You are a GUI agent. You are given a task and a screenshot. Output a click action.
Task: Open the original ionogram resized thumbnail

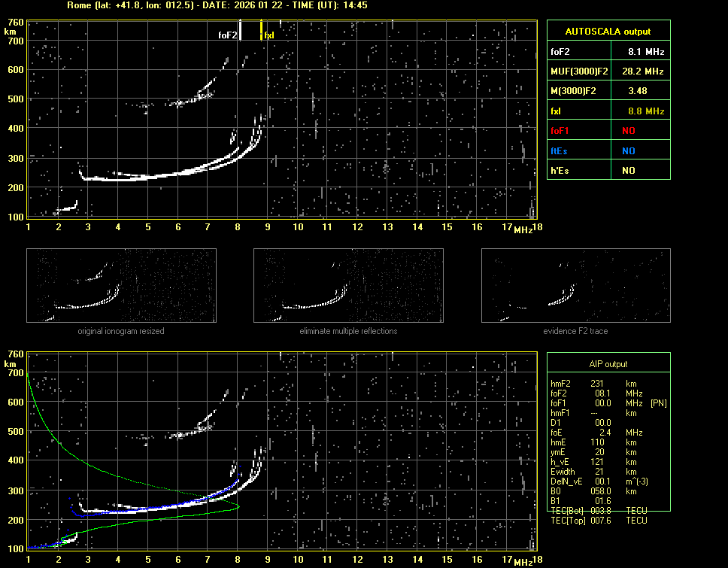point(121,286)
